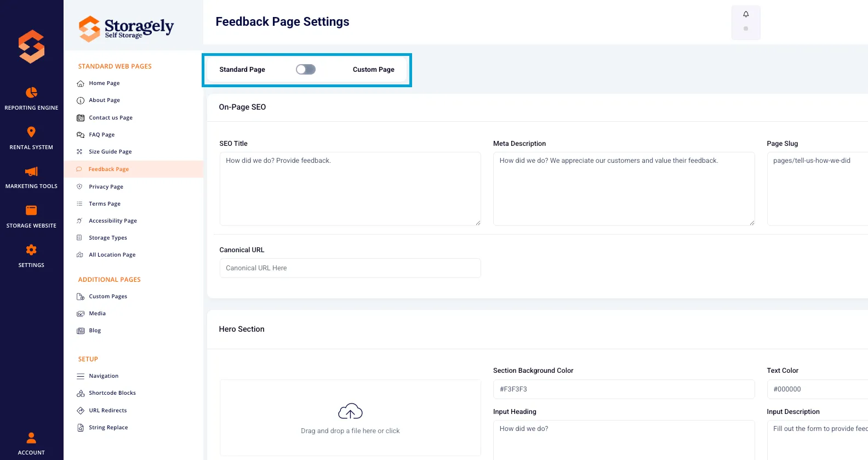The image size is (868, 460).
Task: Go to Custom Pages
Action: pos(108,297)
